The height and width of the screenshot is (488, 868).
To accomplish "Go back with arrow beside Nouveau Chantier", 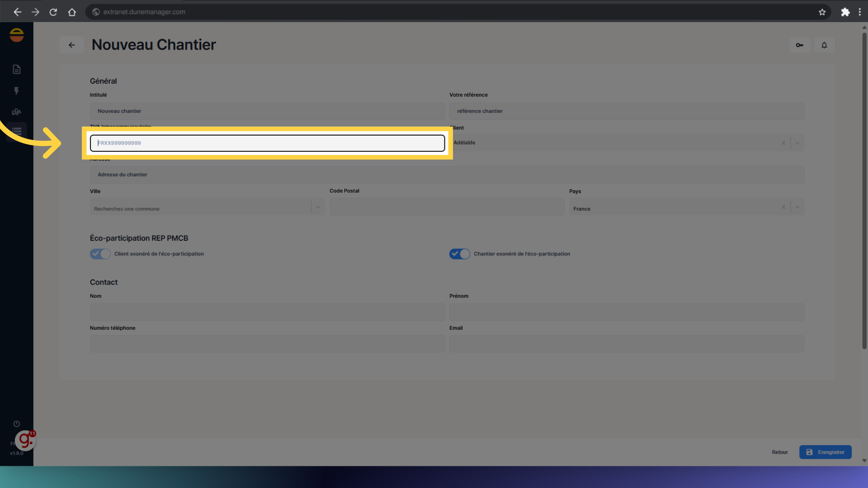I will (x=71, y=45).
